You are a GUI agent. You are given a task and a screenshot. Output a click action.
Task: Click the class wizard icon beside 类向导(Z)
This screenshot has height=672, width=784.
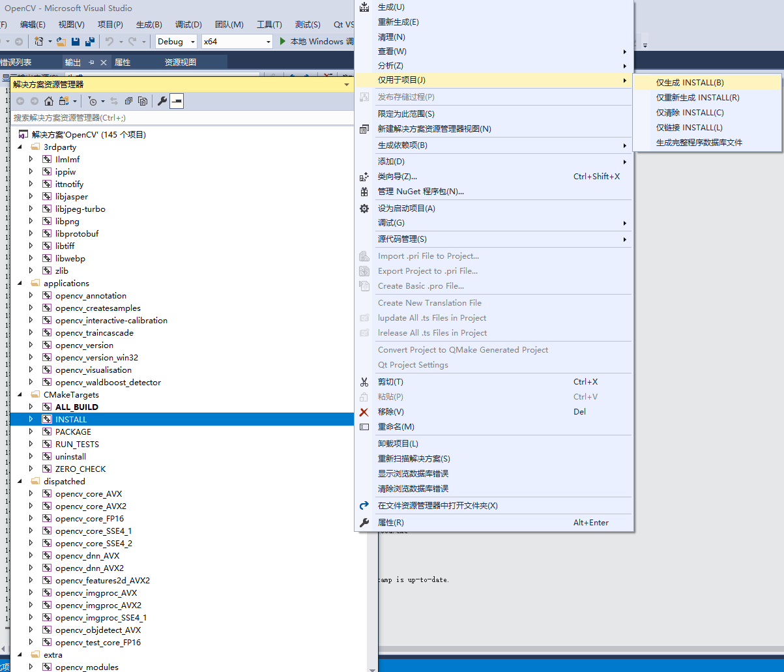pos(364,177)
